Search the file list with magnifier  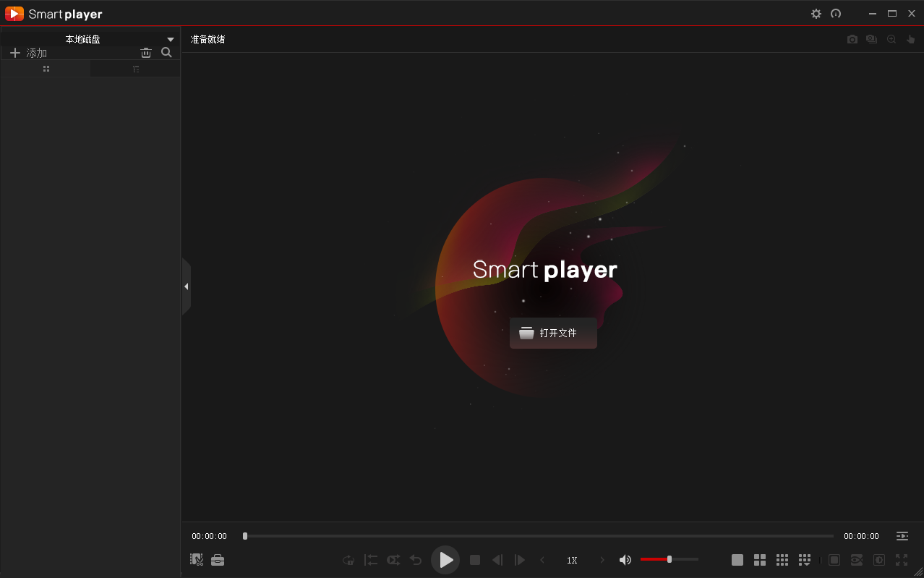click(166, 53)
